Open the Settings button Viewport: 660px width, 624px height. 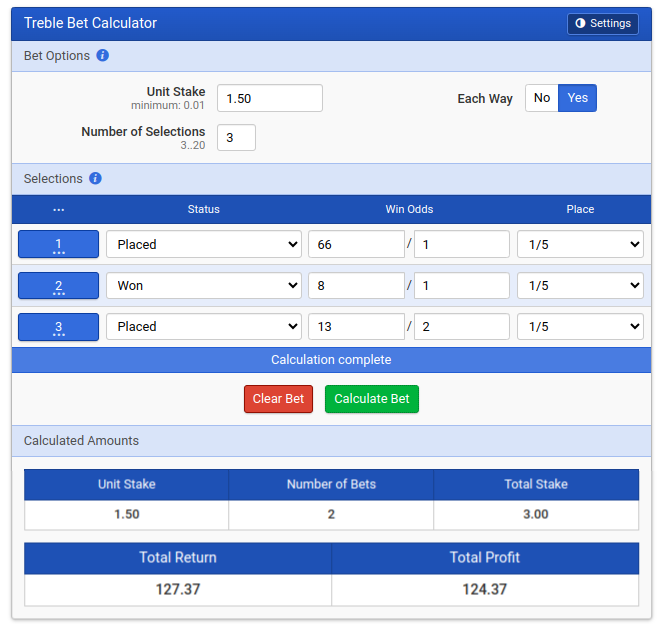pyautogui.click(x=602, y=24)
